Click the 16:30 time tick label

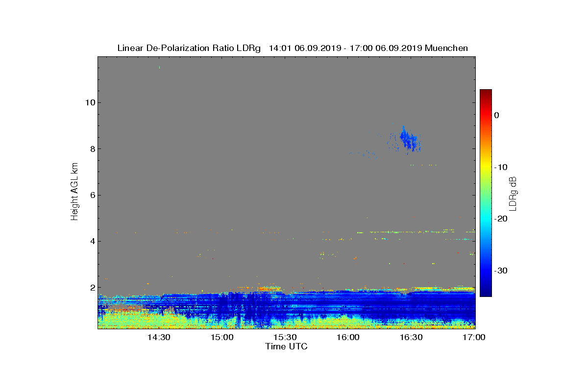point(411,337)
